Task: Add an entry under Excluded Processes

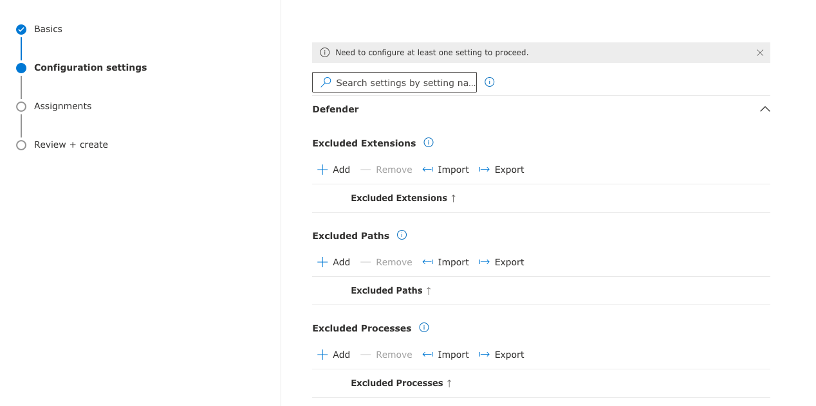Action: [334, 355]
